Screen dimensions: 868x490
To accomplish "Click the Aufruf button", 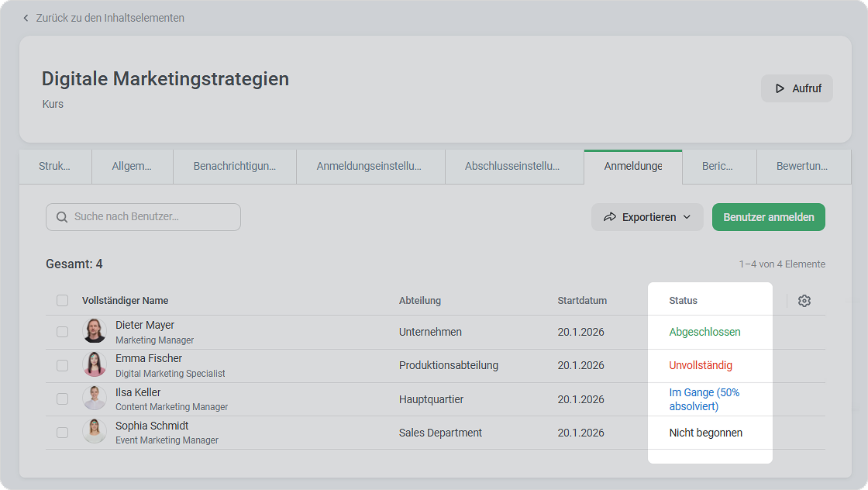I will [797, 88].
